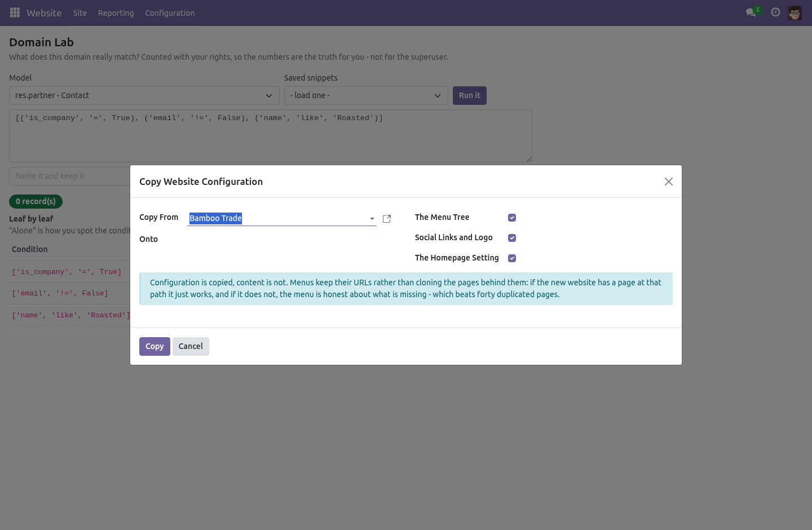Click Social Links and Logo label

[454, 237]
